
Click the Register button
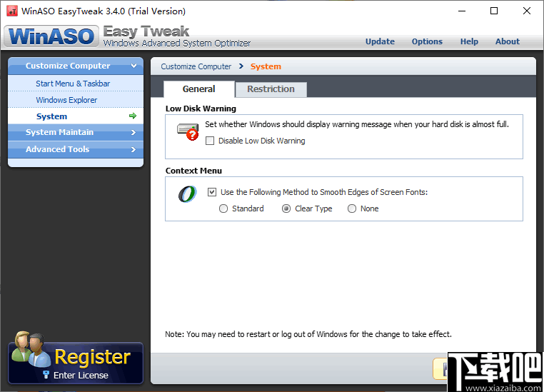(76, 363)
